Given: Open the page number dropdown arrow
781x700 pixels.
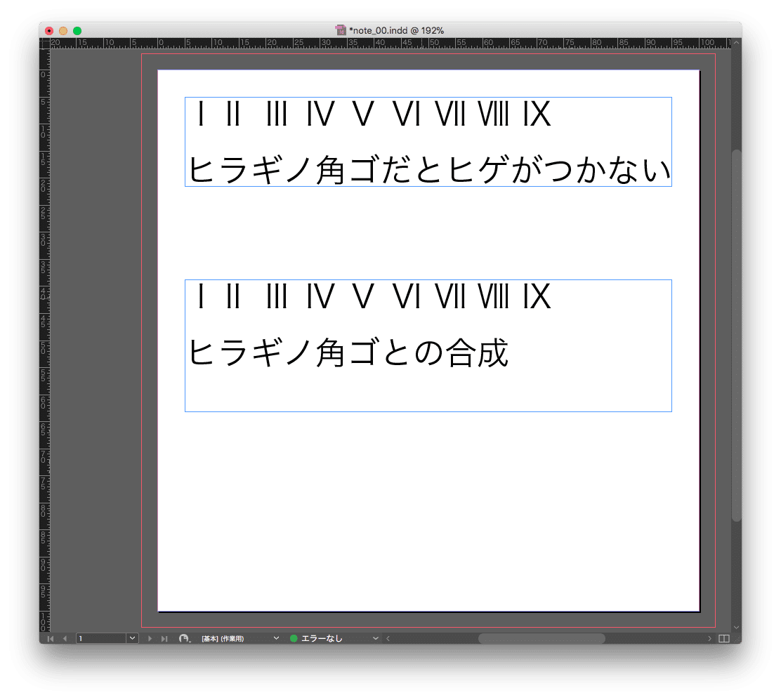Looking at the screenshot, I should pyautogui.click(x=132, y=638).
